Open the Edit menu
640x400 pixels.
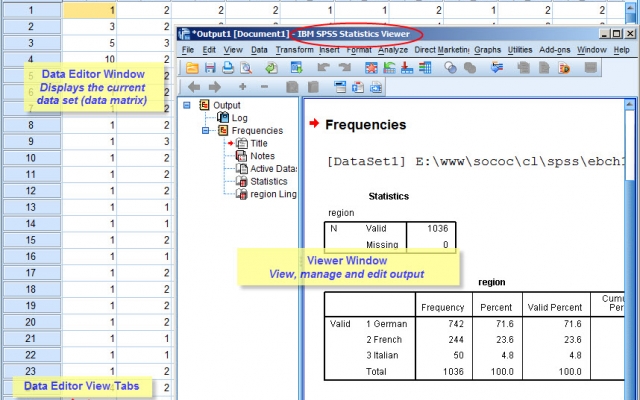point(209,50)
